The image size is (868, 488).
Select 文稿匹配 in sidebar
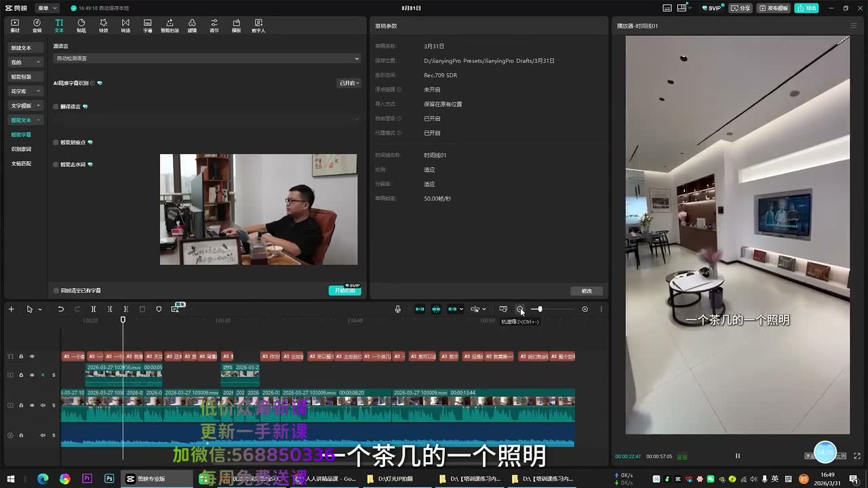click(21, 163)
